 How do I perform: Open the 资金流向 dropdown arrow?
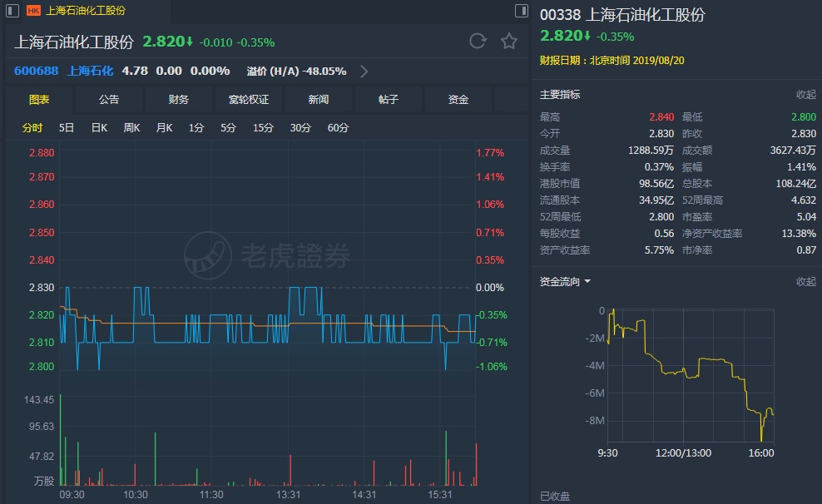(x=587, y=281)
